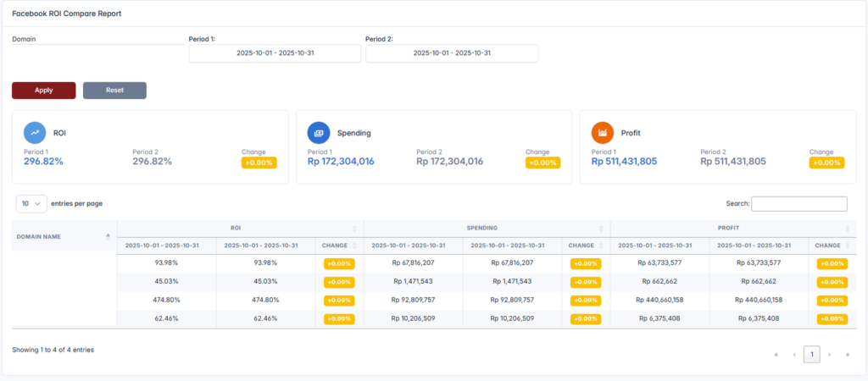
Task: Open the Period 2 date range picker
Action: 452,52
